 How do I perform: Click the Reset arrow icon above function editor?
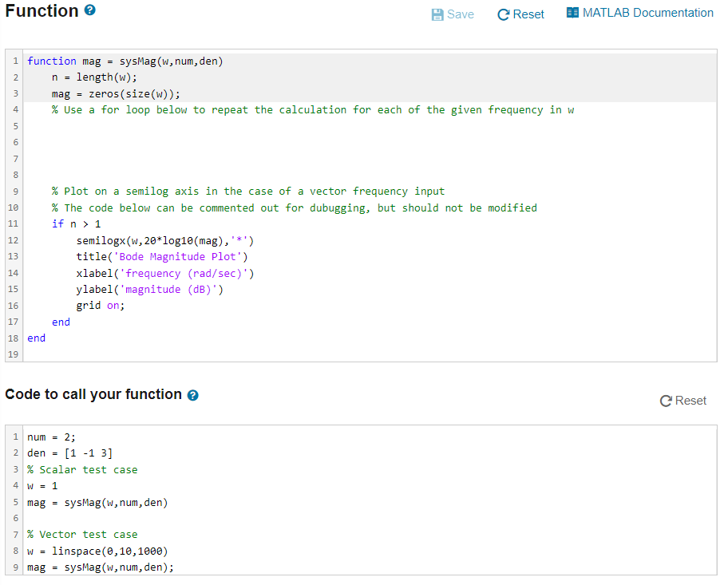point(503,15)
